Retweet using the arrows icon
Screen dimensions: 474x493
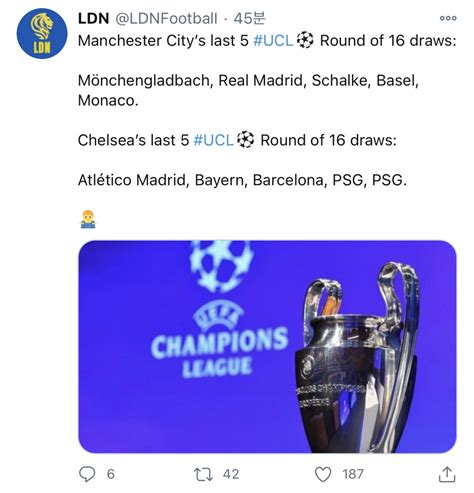(x=203, y=474)
